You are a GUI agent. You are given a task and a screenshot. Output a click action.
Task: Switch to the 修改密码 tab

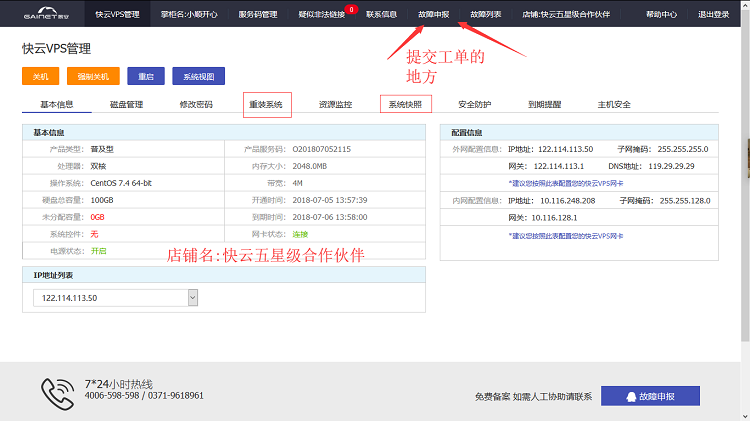[196, 104]
